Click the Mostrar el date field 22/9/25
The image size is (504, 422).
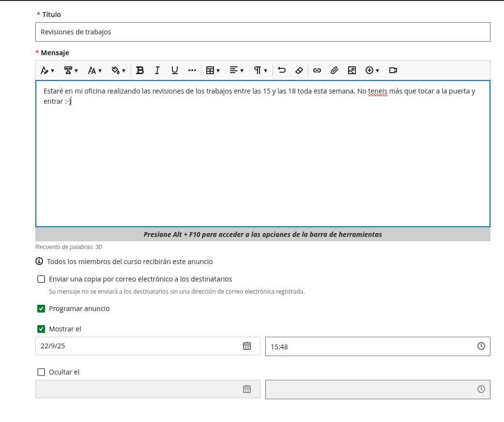click(148, 346)
